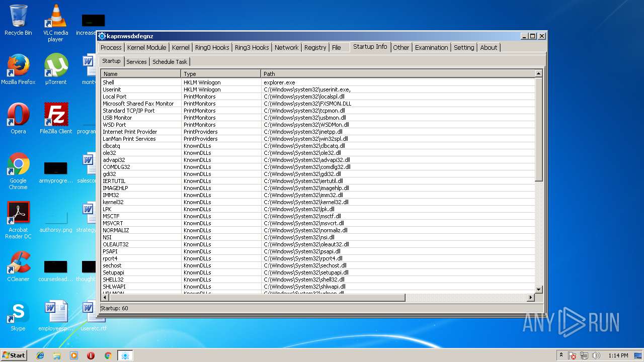Launch Opera browser shortcut

coord(18,119)
